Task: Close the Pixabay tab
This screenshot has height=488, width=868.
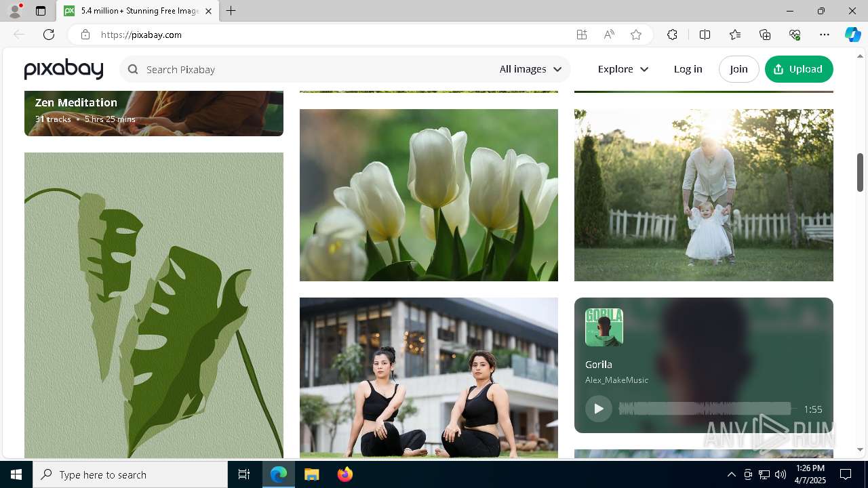Action: coord(208,11)
